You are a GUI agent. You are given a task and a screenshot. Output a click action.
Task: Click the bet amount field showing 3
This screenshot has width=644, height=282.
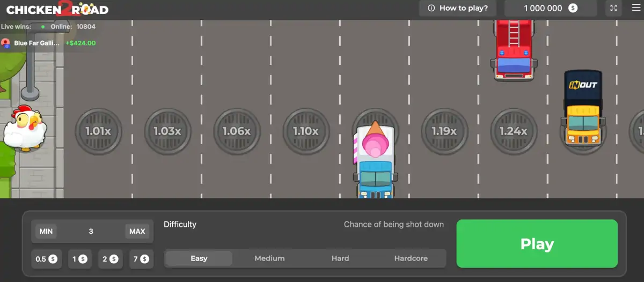coord(91,232)
